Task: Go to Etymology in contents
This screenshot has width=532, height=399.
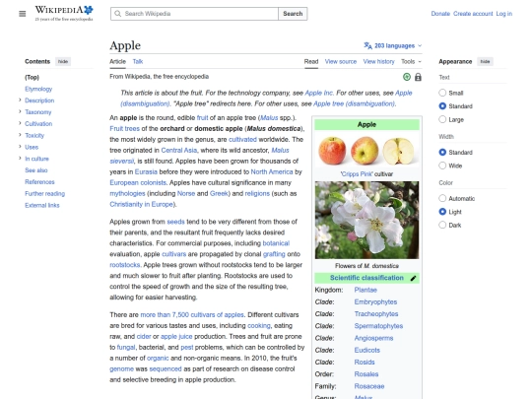Action: (x=38, y=89)
